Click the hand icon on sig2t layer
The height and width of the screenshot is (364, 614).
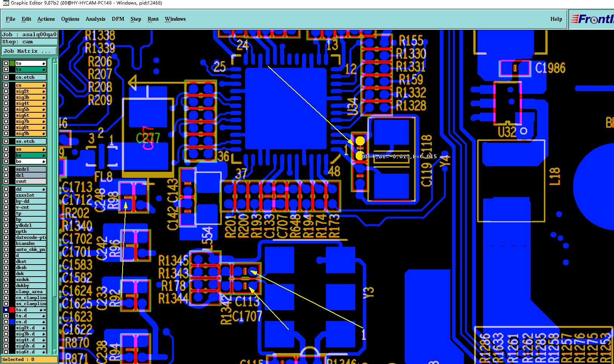(x=44, y=91)
